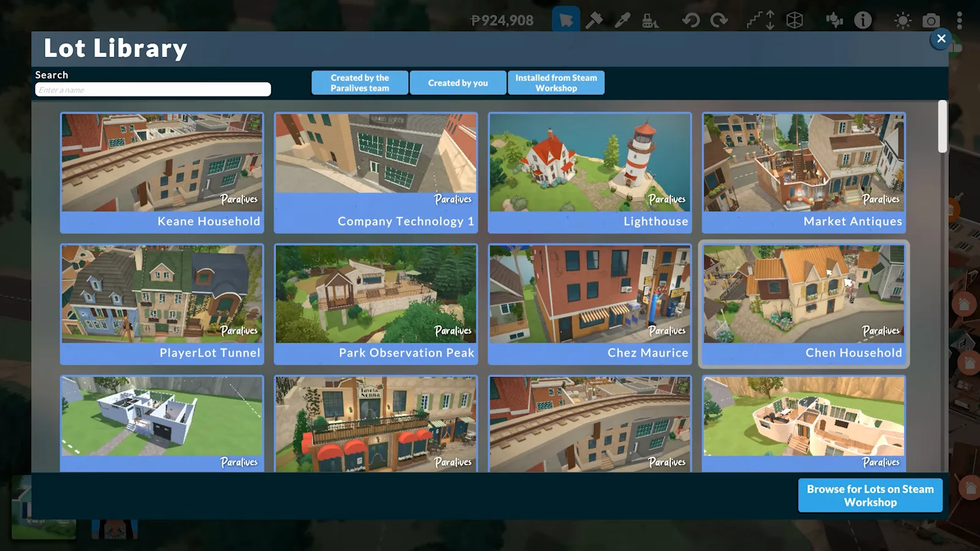This screenshot has height=551, width=980.
Task: Close the Lot Library dialog
Action: click(x=941, y=39)
